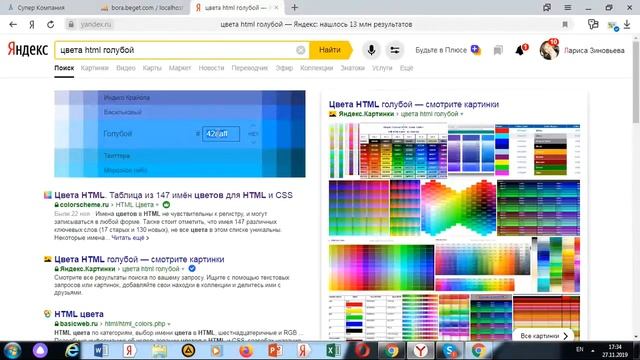The image size is (640, 360).
Task: Clear the search query with the X icon
Action: (300, 50)
